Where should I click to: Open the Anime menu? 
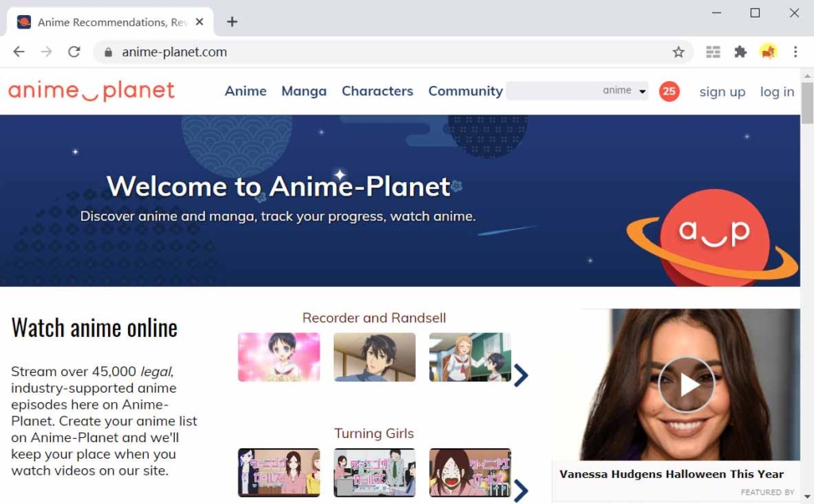tap(246, 91)
